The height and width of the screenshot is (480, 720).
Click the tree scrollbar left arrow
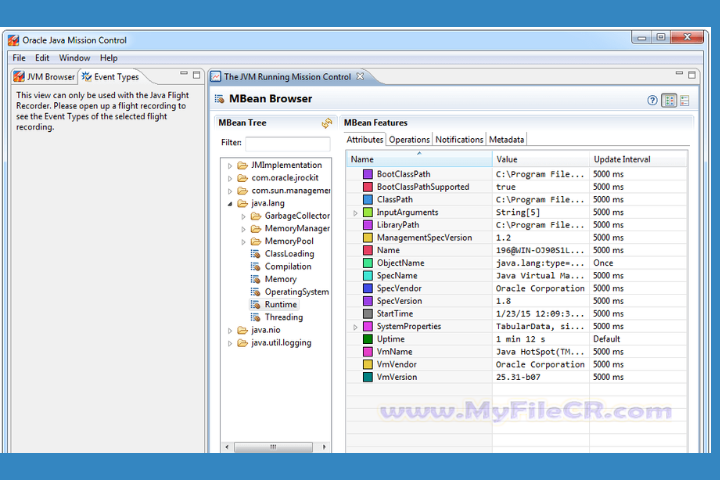click(x=227, y=446)
